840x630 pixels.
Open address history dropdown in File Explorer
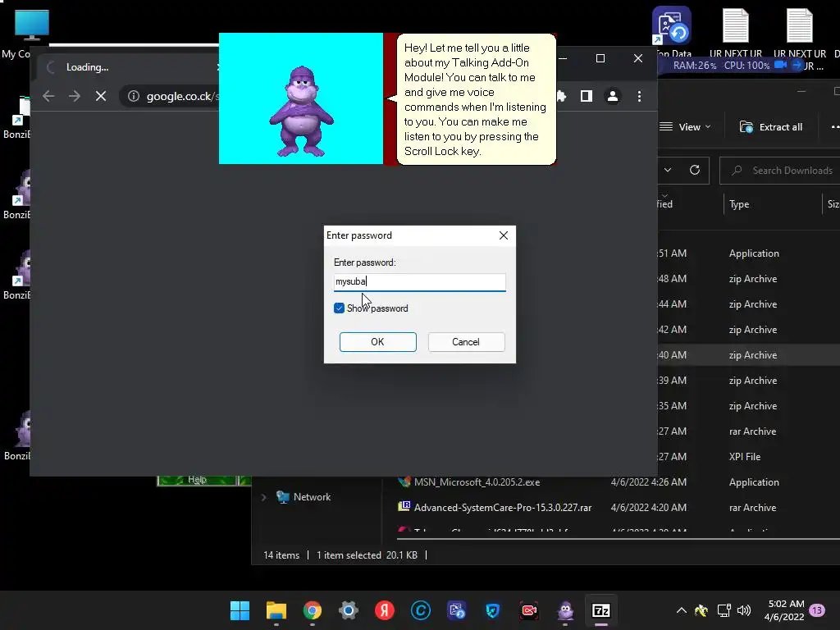click(668, 171)
